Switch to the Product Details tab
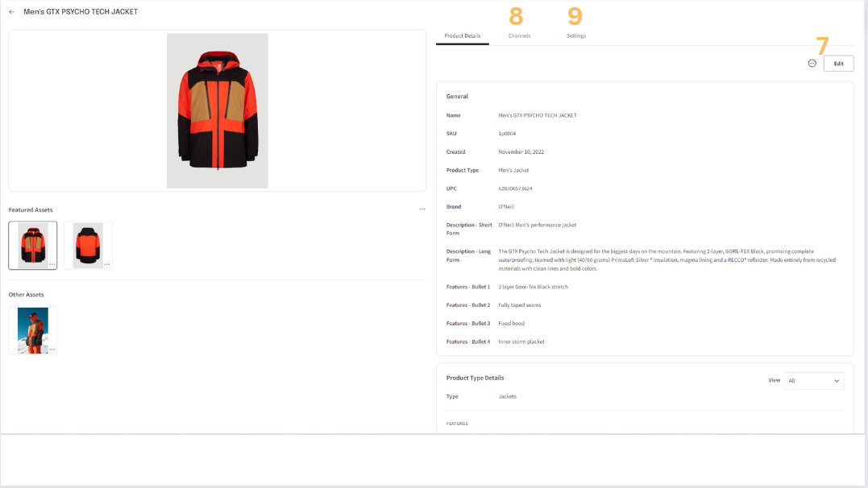The height and width of the screenshot is (488, 868). [463, 36]
